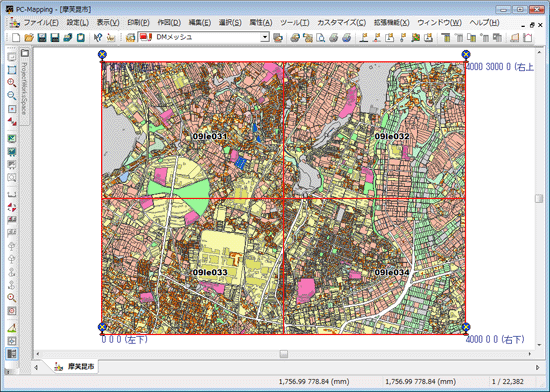Click the clipboard paste icon in the toolbar
550x392 pixels.
pyautogui.click(x=81, y=37)
